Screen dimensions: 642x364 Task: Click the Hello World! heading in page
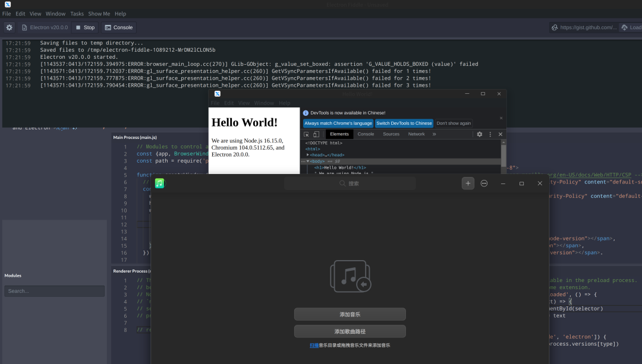[244, 122]
